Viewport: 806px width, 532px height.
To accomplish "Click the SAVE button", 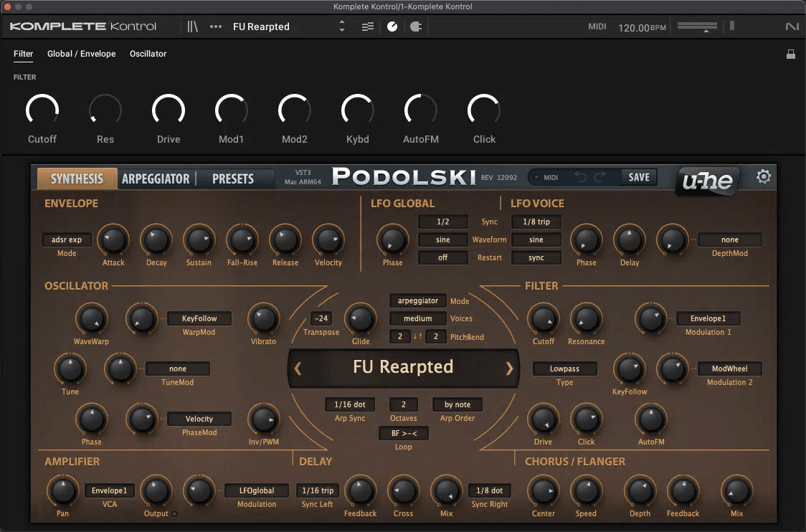I will pos(639,177).
